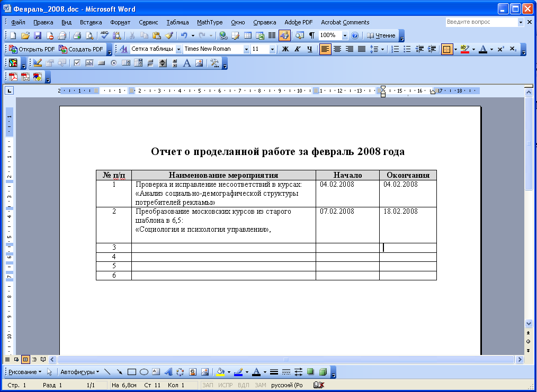
Task: Open Times New Roman font dropdown
Action: point(246,49)
